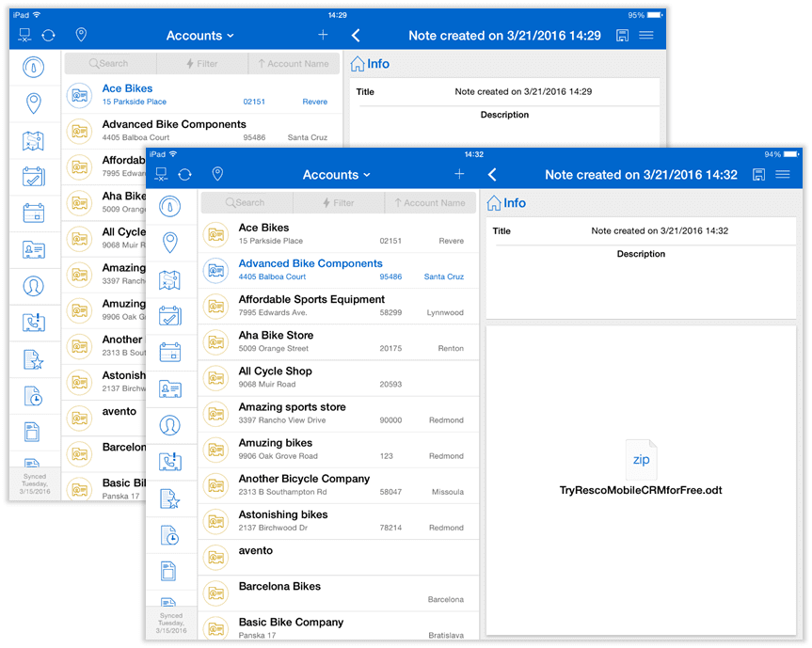This screenshot has width=812, height=648.
Task: Tap the sync monitor icon in the toolbar
Action: (x=160, y=174)
